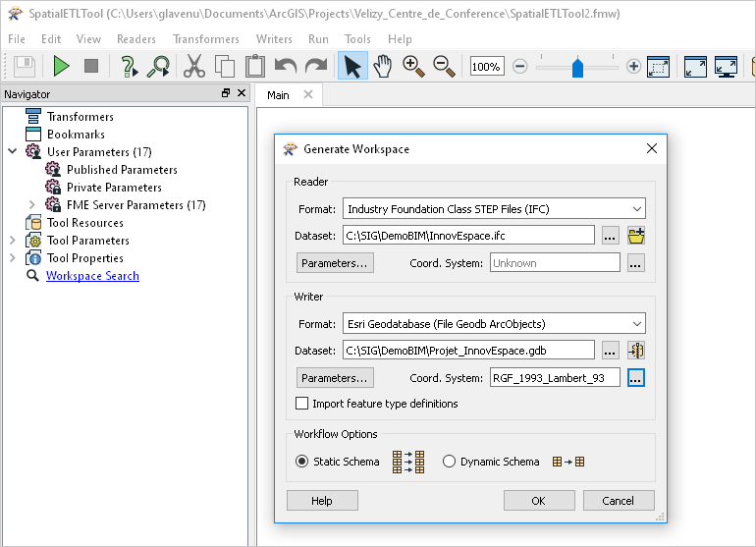Collapse the User Parameters tree node
This screenshot has width=756, height=547.
pyautogui.click(x=13, y=152)
